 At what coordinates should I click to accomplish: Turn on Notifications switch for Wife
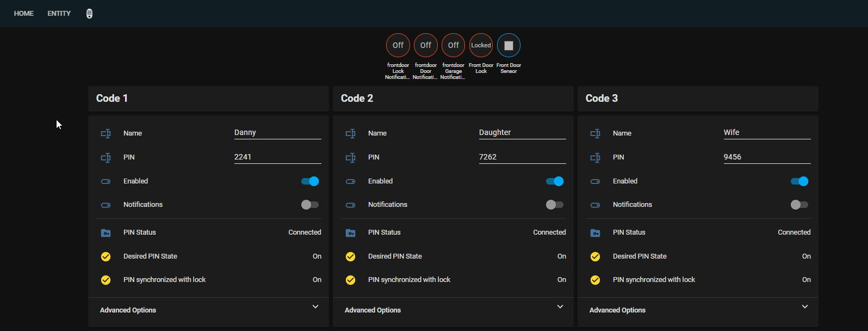tap(799, 205)
